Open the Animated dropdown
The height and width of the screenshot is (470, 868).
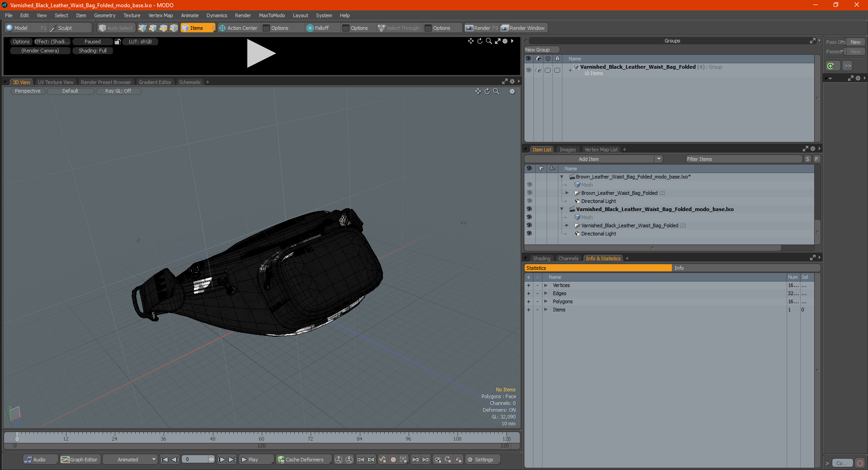(130, 460)
